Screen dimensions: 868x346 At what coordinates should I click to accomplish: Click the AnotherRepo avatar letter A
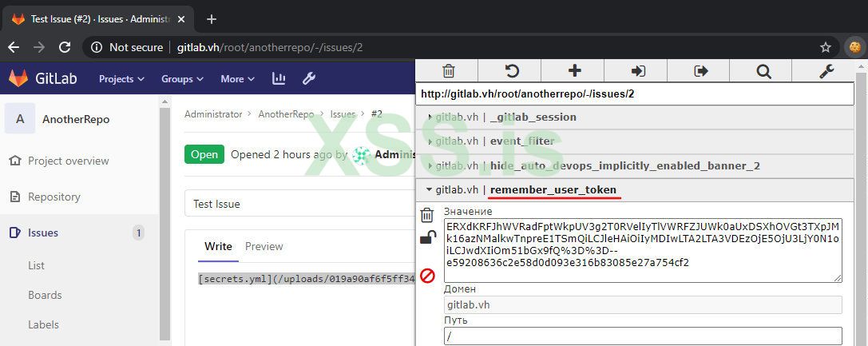pyautogui.click(x=20, y=118)
